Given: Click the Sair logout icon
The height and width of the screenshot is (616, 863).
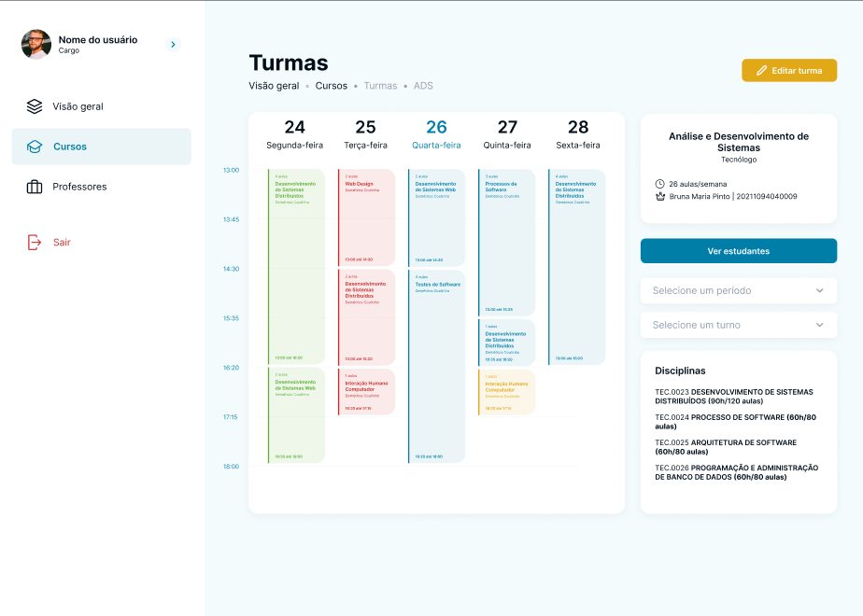Looking at the screenshot, I should pos(35,243).
